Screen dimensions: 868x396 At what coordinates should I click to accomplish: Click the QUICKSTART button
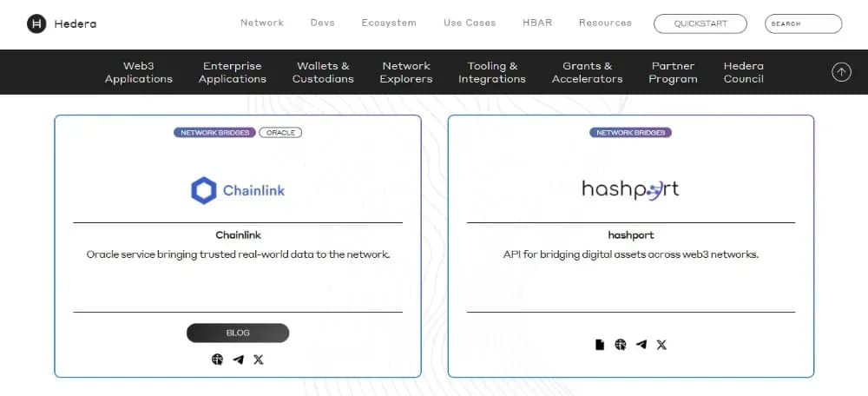pos(700,23)
